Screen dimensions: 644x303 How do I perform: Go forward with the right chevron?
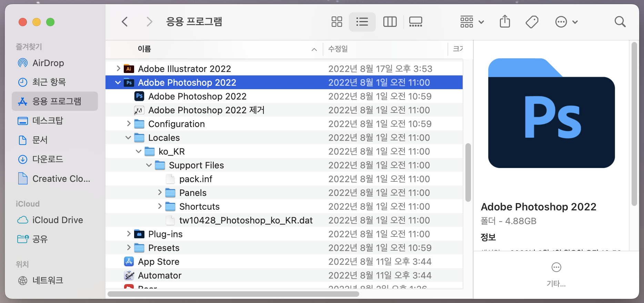[x=149, y=22]
